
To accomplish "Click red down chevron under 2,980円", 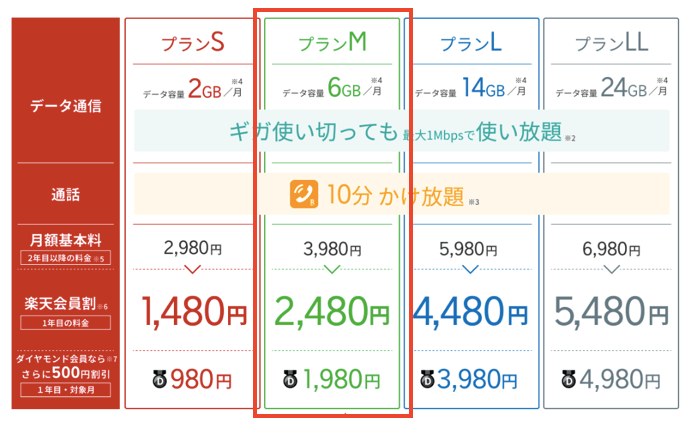I will [x=192, y=269].
